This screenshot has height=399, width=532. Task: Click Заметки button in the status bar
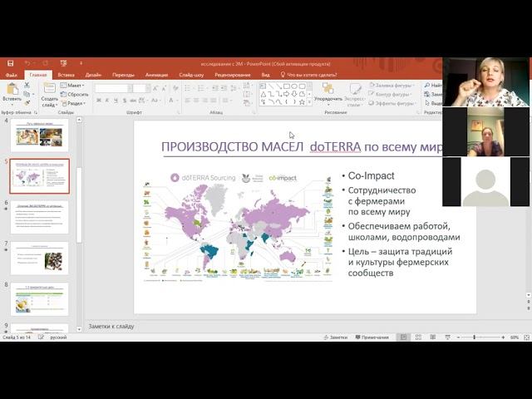click(x=336, y=337)
